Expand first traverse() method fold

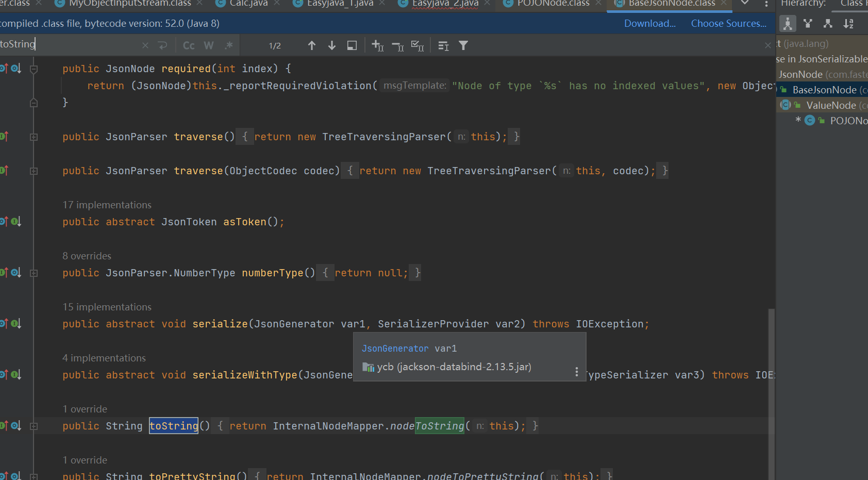[34, 137]
